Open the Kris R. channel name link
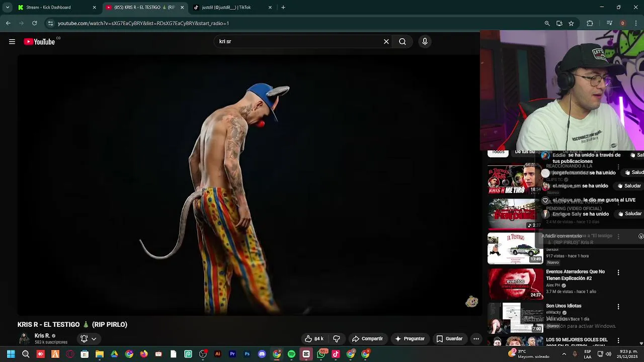Image resolution: width=644 pixels, height=362 pixels. (42, 336)
